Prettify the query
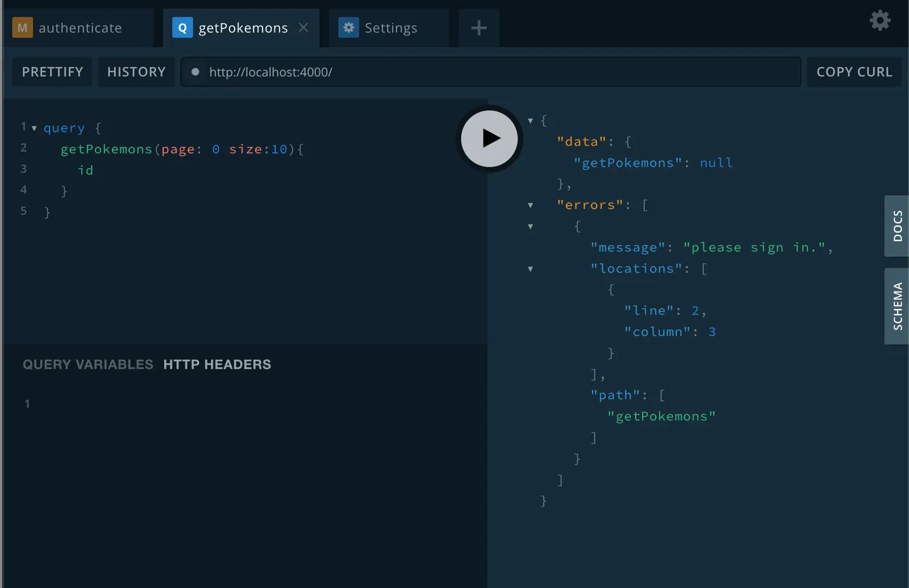Screen dimensions: 909x588 click(52, 72)
